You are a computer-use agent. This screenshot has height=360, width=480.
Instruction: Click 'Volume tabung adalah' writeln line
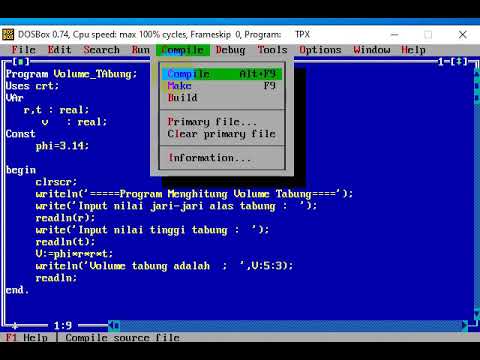[x=164, y=266]
